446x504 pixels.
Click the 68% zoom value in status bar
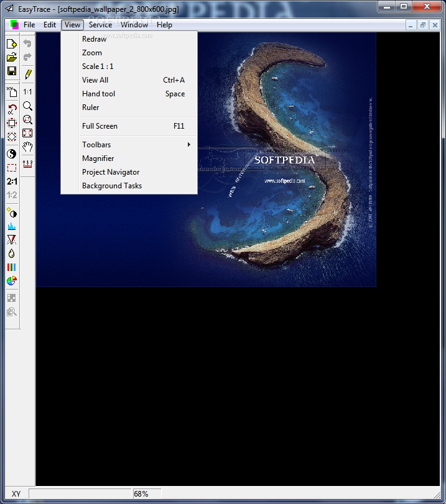pyautogui.click(x=147, y=493)
